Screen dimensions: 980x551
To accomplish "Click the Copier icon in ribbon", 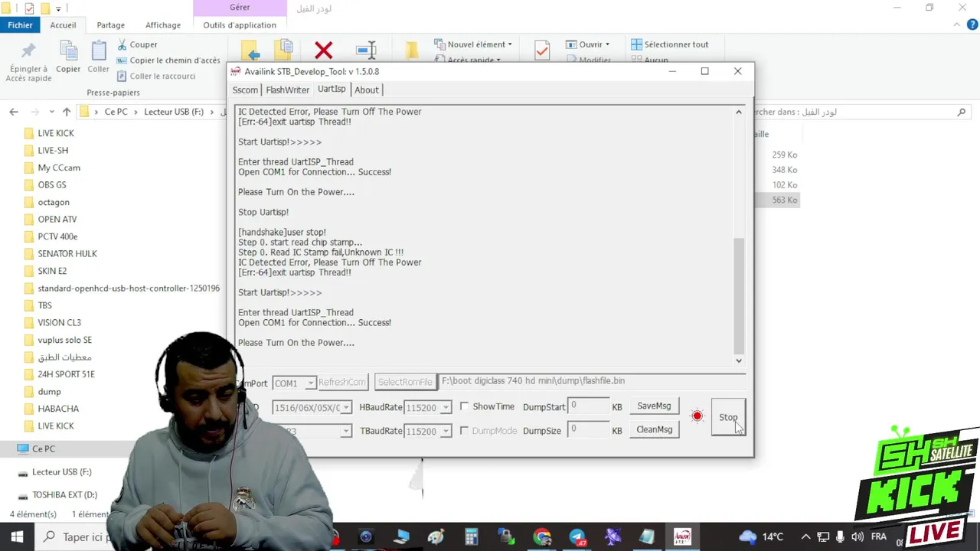I will (x=68, y=51).
